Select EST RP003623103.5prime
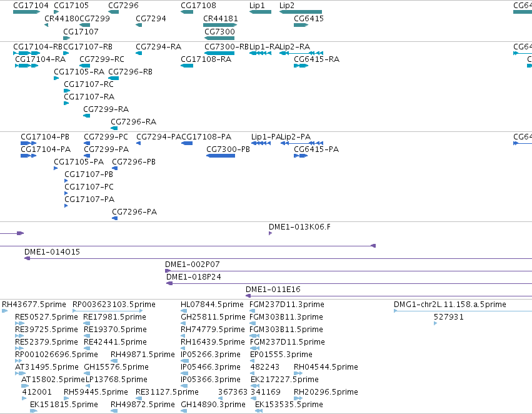532x414 pixels. (x=108, y=311)
